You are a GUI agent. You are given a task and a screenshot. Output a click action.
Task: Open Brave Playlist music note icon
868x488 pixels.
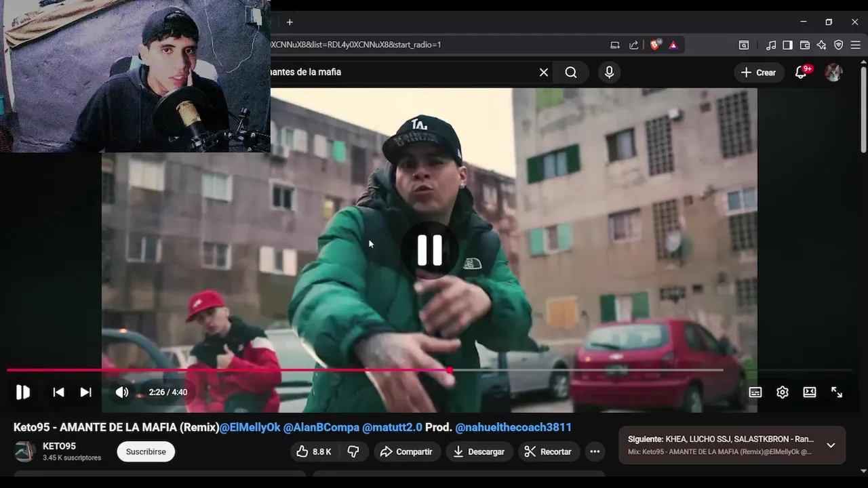tap(771, 45)
